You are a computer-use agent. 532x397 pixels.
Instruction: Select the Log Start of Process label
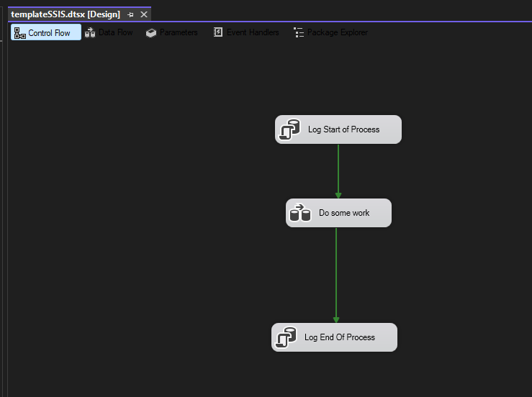point(343,129)
